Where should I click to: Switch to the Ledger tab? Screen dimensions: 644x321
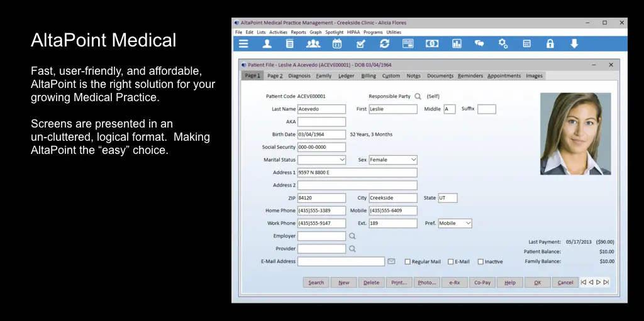347,75
